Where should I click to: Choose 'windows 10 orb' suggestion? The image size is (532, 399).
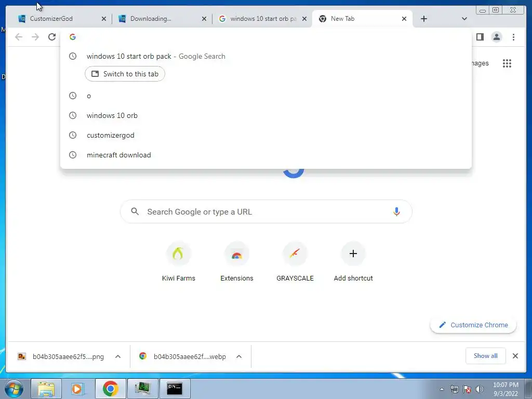(x=265, y=115)
